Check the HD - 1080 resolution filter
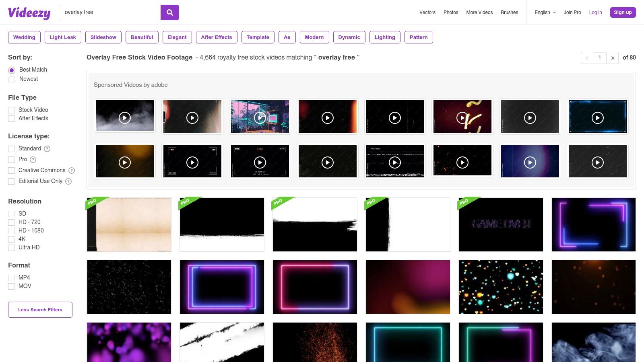This screenshot has height=362, width=644. pyautogui.click(x=11, y=231)
